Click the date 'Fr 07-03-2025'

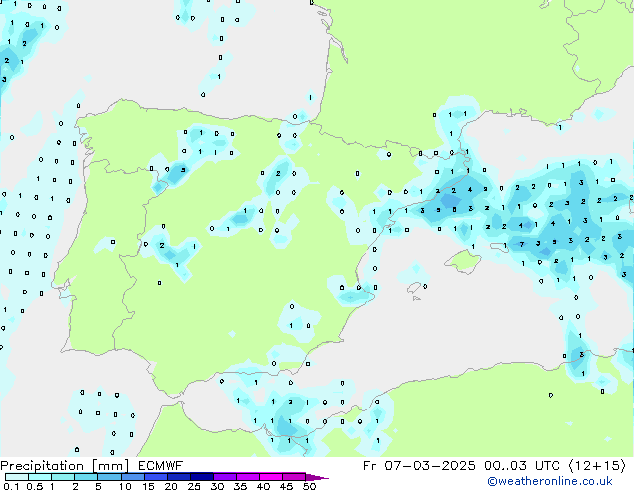click(419, 466)
